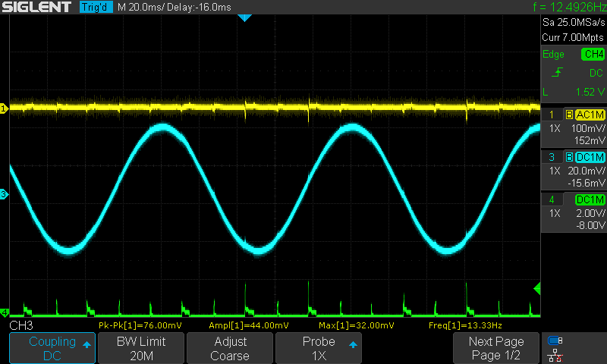Click the Probe softkey blue arrow
607x364 pixels.
pyautogui.click(x=353, y=344)
